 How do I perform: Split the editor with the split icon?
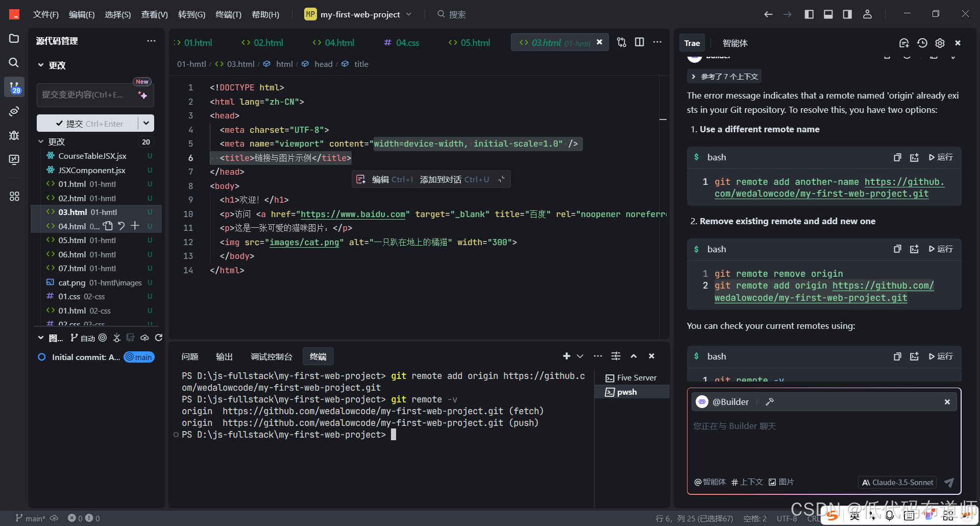click(x=639, y=42)
